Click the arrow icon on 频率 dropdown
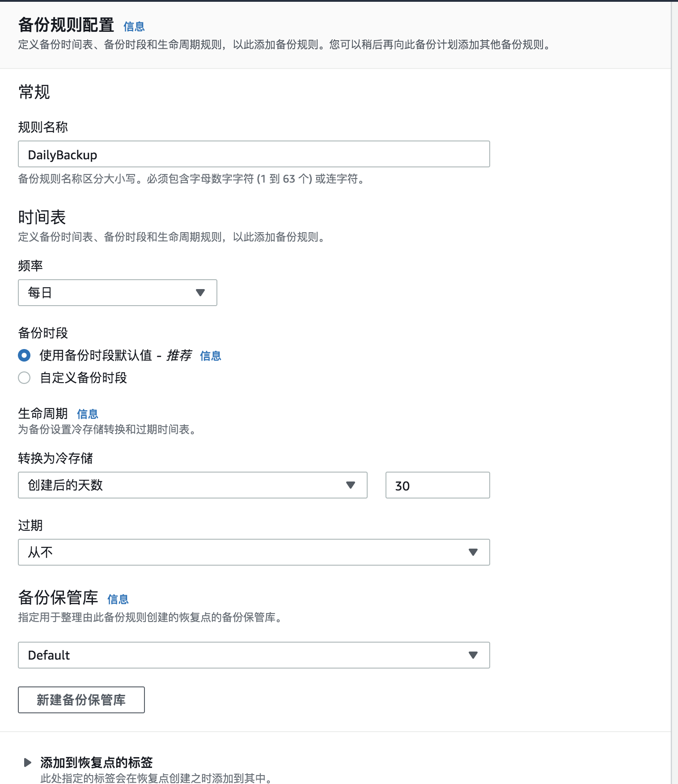Image resolution: width=678 pixels, height=784 pixels. [x=200, y=293]
